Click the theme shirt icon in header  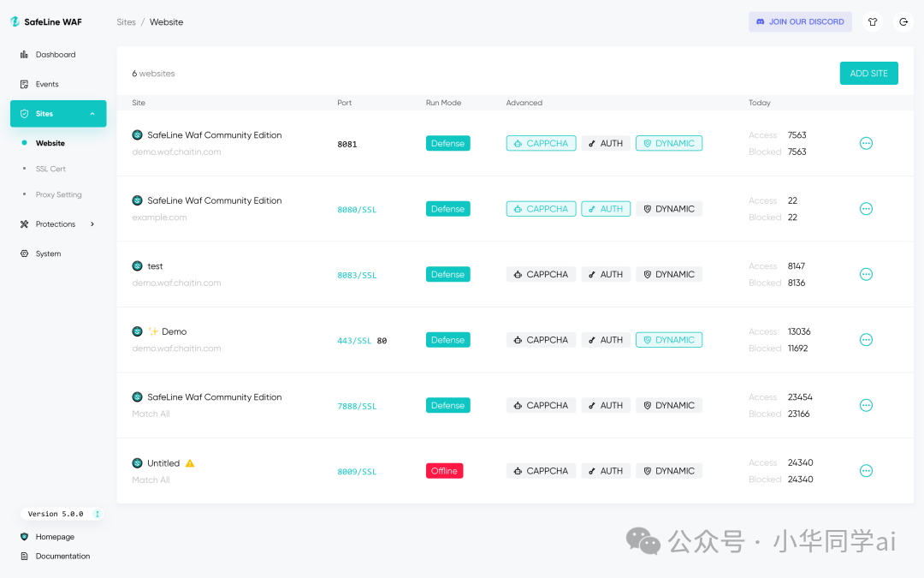(x=873, y=22)
